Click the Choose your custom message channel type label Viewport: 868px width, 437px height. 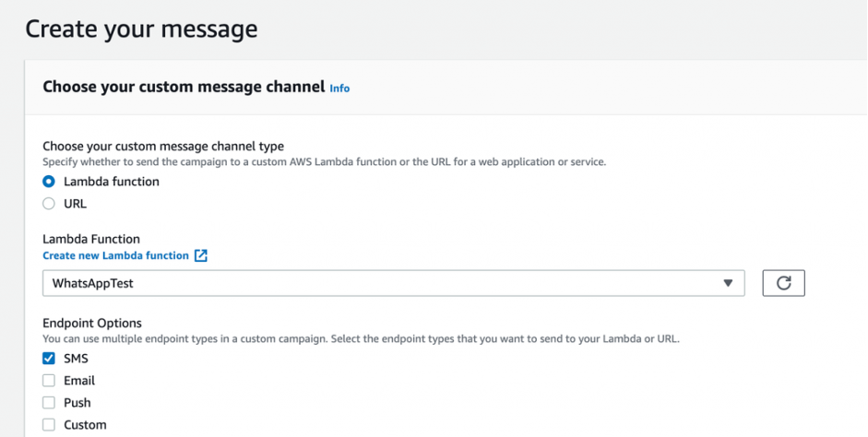pyautogui.click(x=163, y=146)
